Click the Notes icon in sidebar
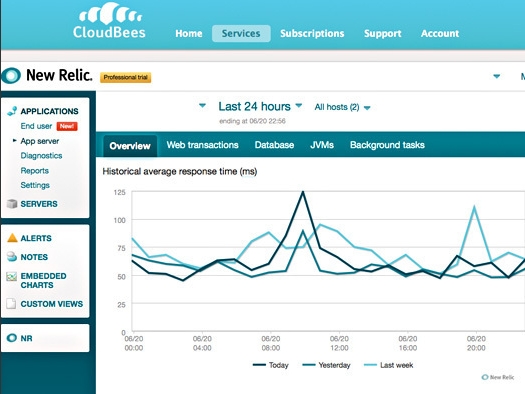Image resolution: width=525 pixels, height=394 pixels. point(12,257)
